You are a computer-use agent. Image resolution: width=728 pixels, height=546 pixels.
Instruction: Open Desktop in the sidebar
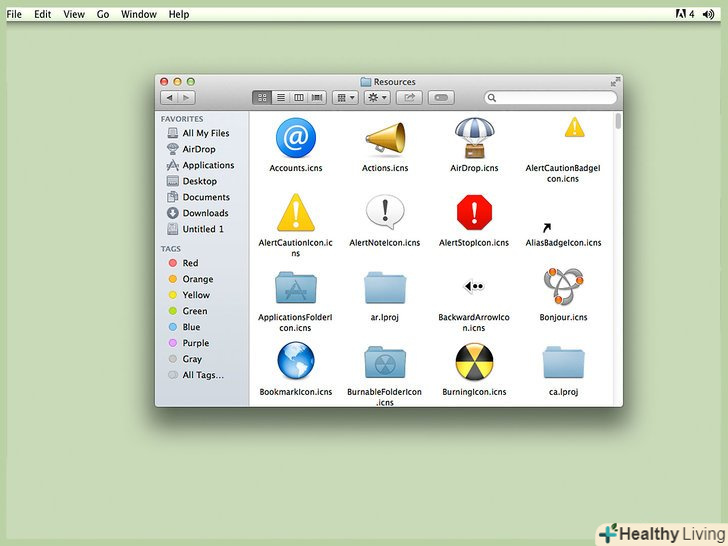(x=192, y=181)
